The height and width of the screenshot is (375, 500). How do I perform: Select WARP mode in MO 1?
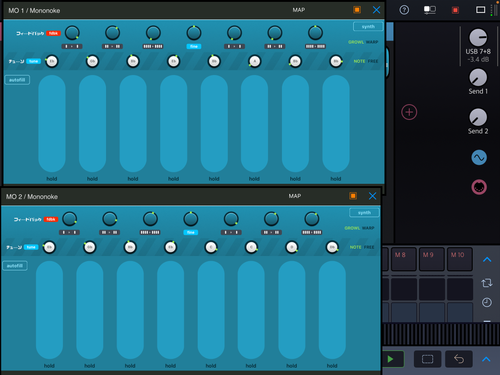point(372,42)
